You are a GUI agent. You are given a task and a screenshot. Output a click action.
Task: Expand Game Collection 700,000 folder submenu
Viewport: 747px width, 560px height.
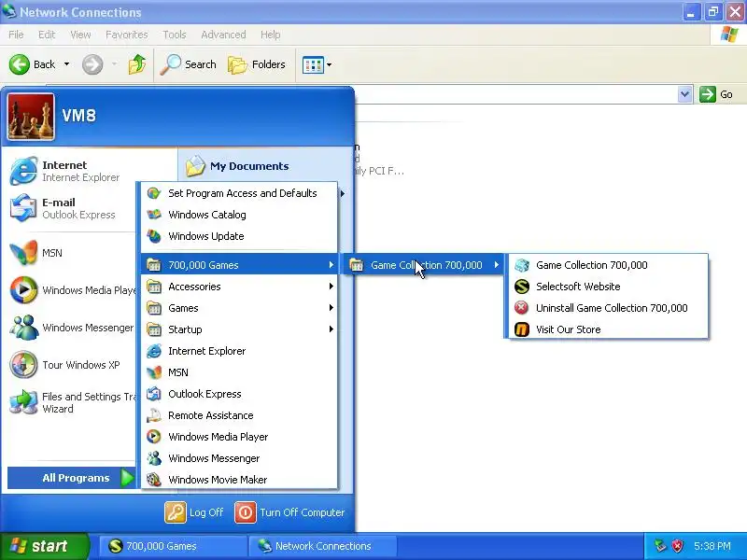[424, 265]
